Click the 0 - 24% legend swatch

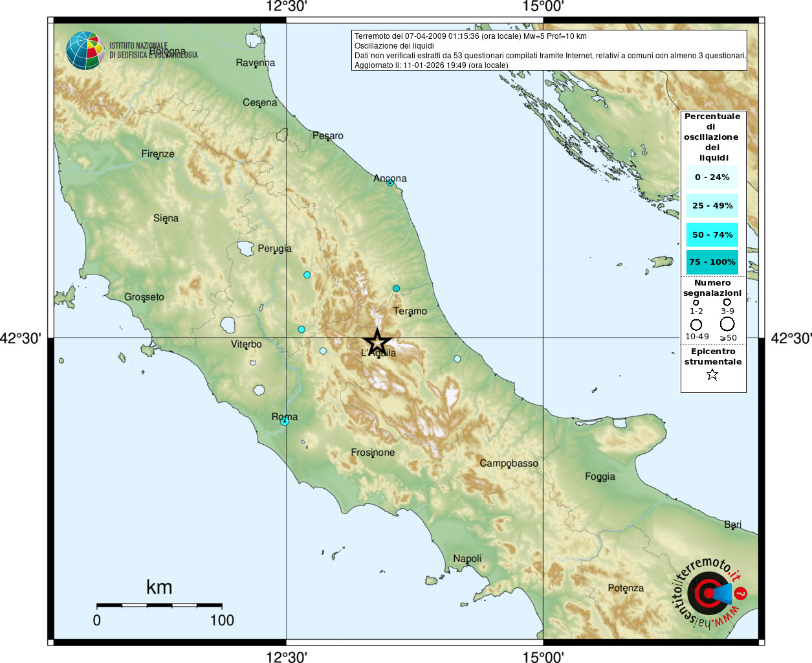click(712, 177)
